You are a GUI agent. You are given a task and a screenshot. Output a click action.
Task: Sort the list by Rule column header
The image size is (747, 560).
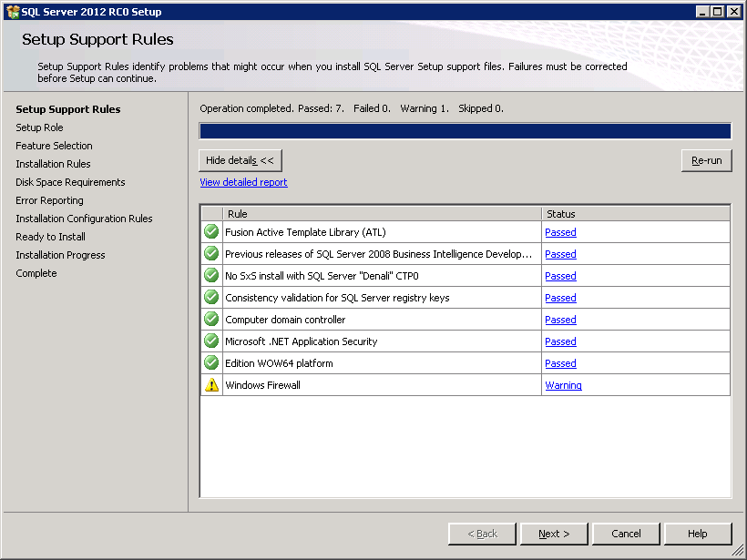(x=382, y=214)
